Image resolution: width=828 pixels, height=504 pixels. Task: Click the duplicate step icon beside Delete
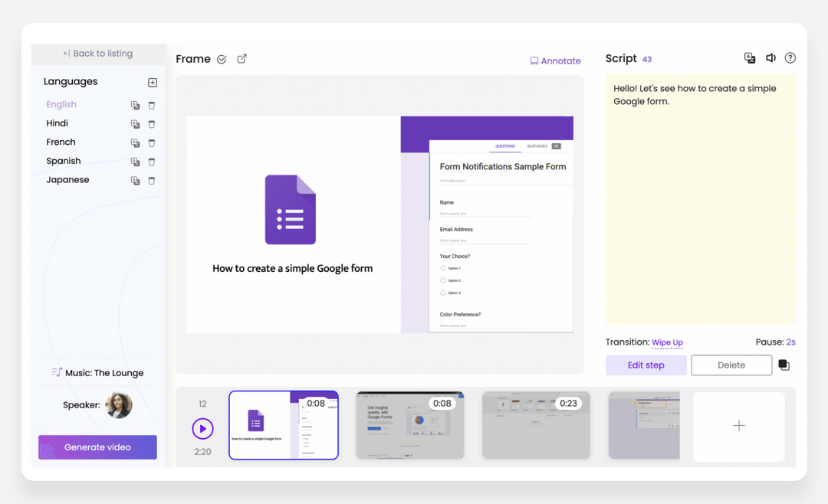(784, 365)
